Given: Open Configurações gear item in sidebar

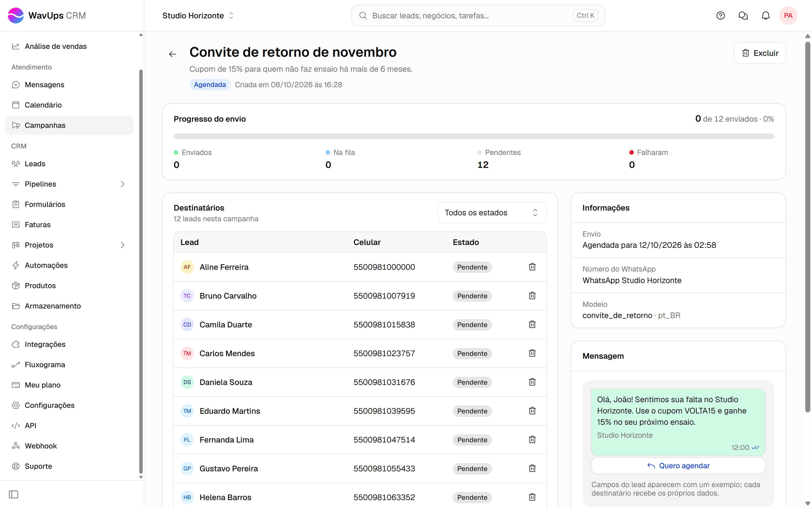Looking at the screenshot, I should [69, 405].
